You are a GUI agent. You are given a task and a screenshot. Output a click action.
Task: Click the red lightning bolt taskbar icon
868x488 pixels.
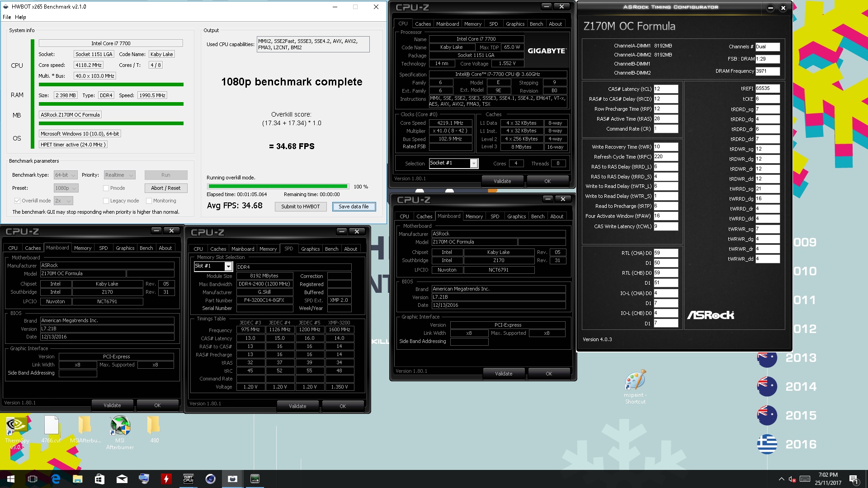[166, 479]
